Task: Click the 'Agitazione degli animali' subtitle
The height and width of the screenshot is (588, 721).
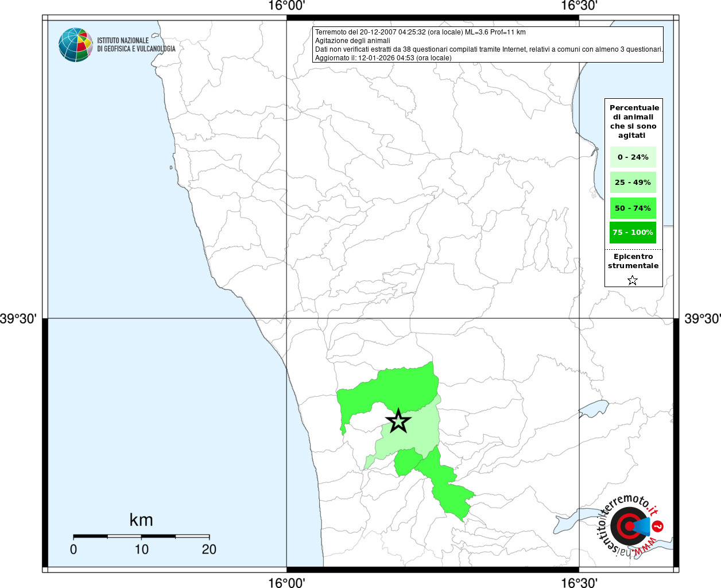Action: [x=352, y=41]
